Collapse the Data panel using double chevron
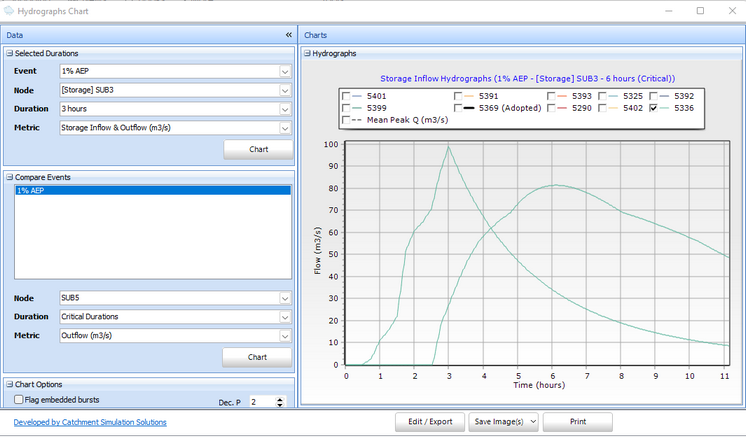The width and height of the screenshot is (746, 437). coord(288,35)
